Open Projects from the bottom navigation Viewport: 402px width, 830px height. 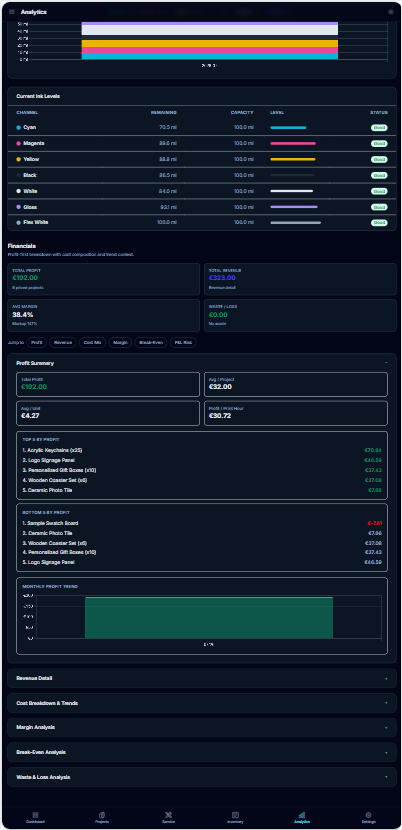coord(102,817)
